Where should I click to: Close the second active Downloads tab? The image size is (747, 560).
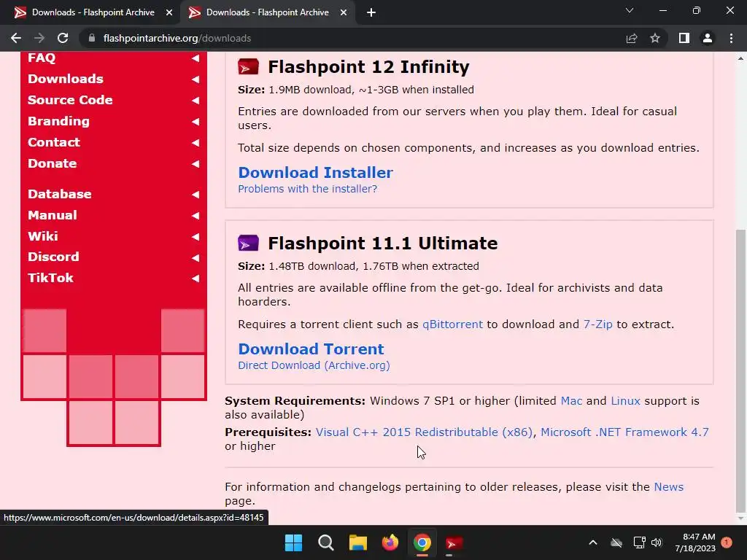(344, 12)
